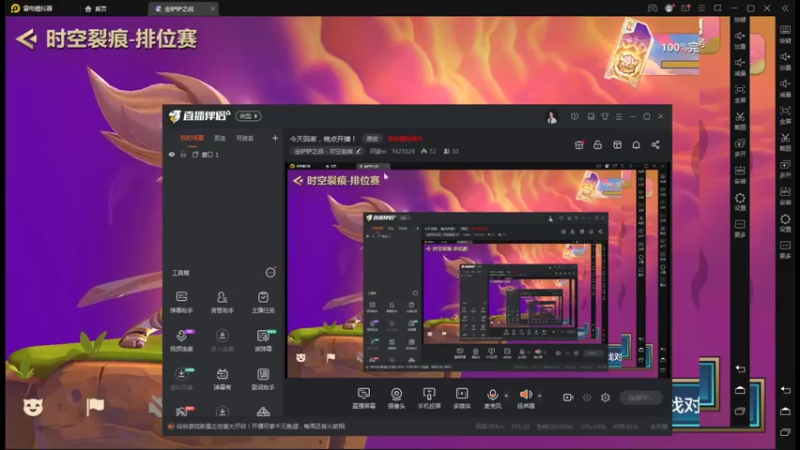Open the emulator hamburger menu
Screen dimensions: 800x450
pyautogui.click(x=702, y=8)
